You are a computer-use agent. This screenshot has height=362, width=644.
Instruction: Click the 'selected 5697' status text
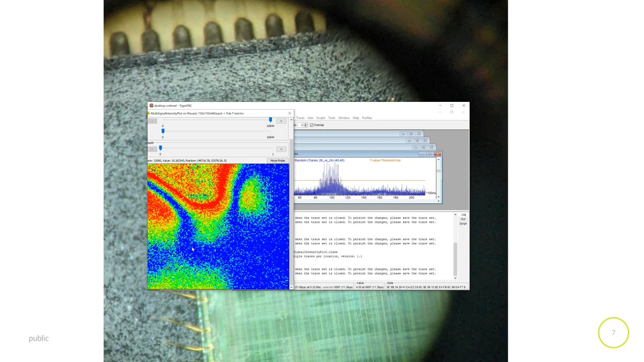(338, 287)
